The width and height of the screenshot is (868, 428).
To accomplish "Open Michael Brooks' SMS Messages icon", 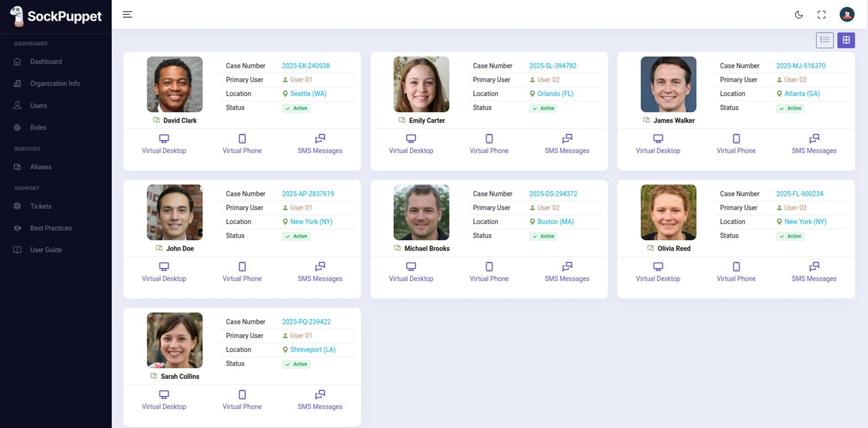I will coord(567,267).
